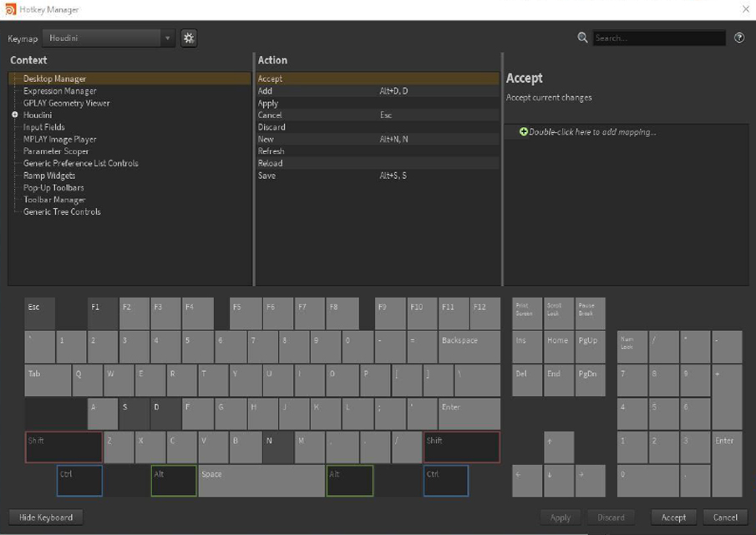Toggle the left Shift modifier key
The width and height of the screenshot is (756, 535).
click(x=63, y=447)
